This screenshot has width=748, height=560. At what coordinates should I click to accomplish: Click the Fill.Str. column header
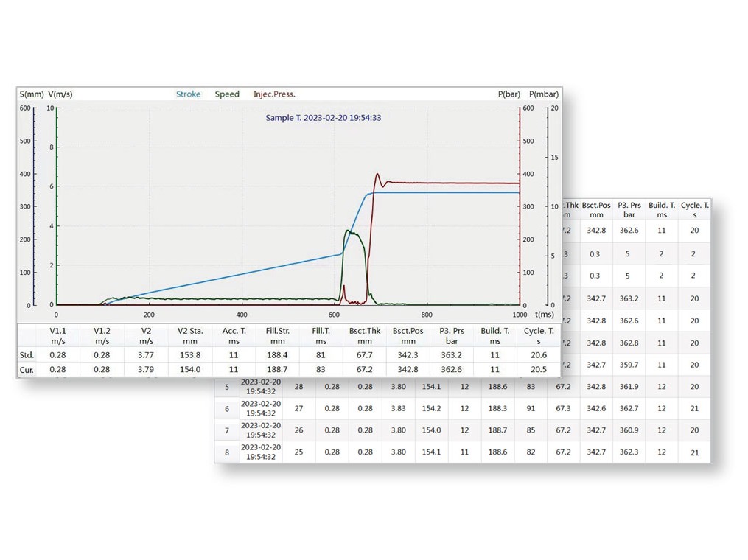pyautogui.click(x=277, y=336)
